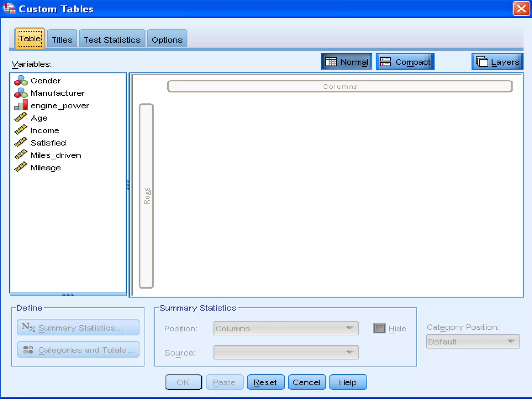Click the Age scale ruler icon

pyautogui.click(x=21, y=117)
